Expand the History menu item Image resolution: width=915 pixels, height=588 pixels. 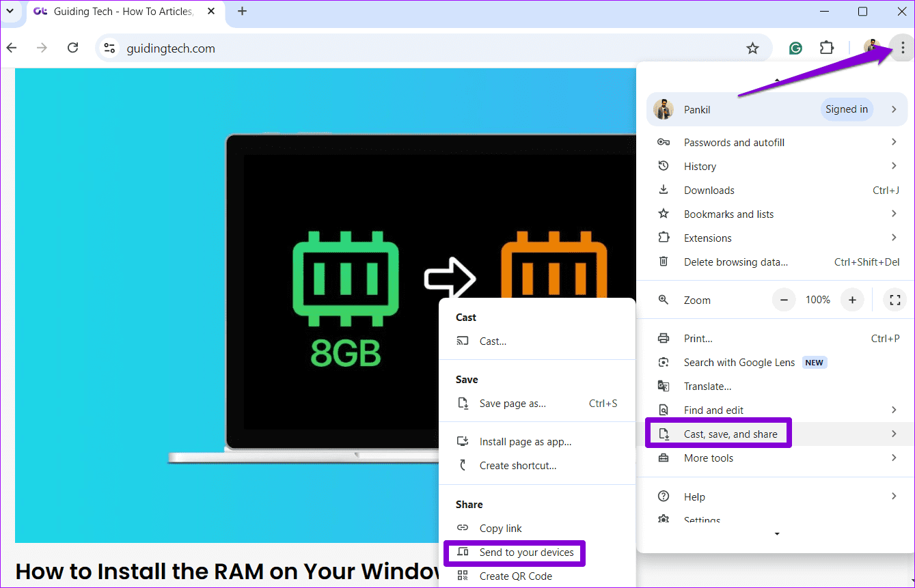(x=700, y=166)
